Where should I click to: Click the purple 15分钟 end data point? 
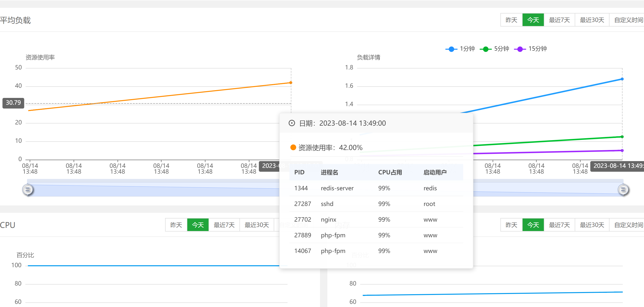[x=622, y=150]
